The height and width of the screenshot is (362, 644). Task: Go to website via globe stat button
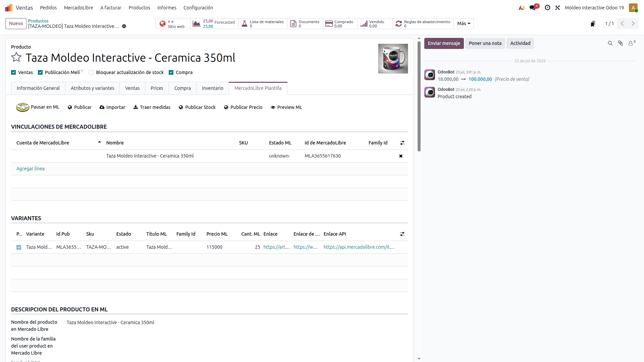tap(173, 24)
